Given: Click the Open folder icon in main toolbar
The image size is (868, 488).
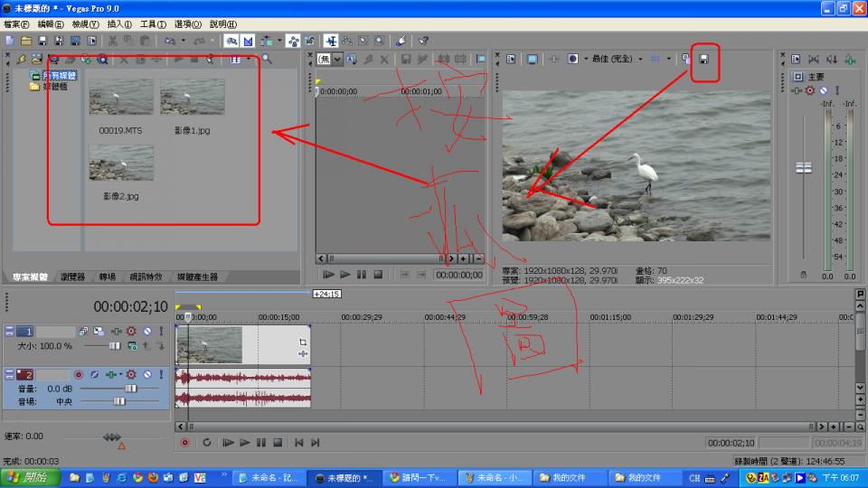Looking at the screenshot, I should 26,41.
